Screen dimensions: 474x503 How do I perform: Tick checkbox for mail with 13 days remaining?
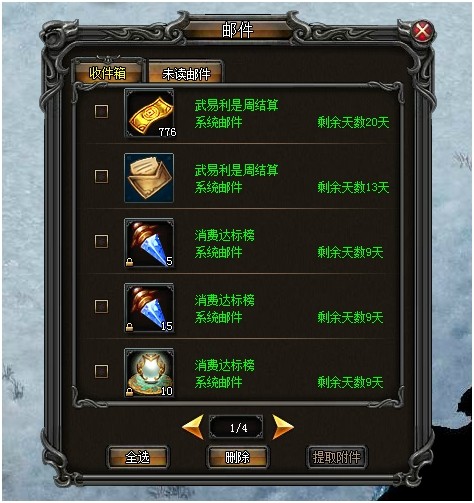(101, 176)
